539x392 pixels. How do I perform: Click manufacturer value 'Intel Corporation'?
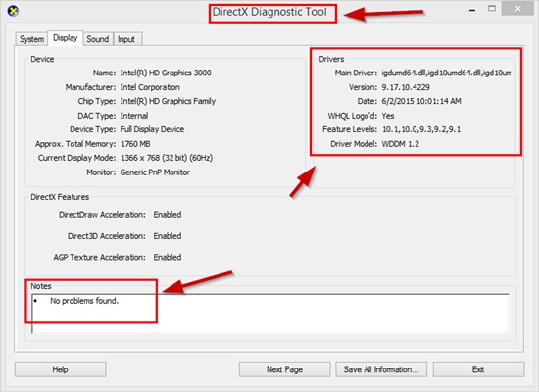tap(150, 87)
